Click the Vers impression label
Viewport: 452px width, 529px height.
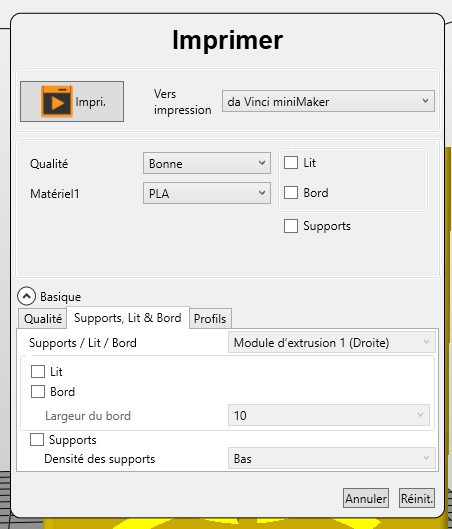tap(182, 102)
